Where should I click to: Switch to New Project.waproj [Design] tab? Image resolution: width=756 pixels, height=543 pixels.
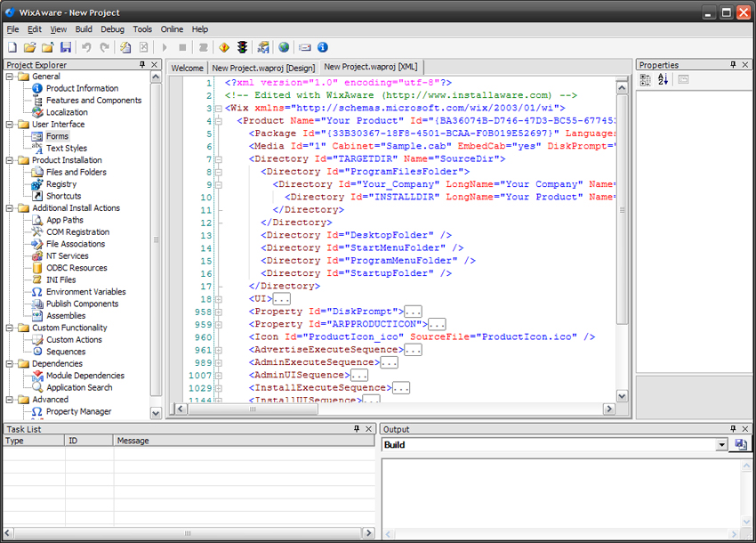pos(263,68)
